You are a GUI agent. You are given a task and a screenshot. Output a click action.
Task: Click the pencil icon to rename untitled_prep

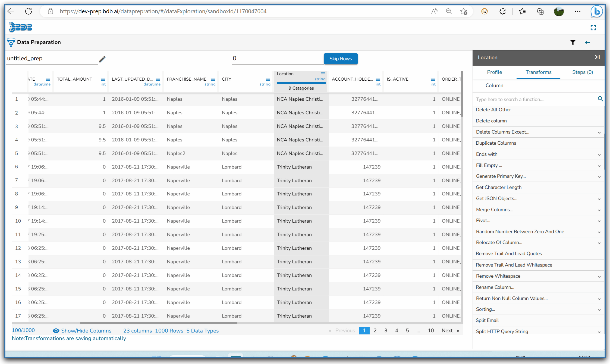click(102, 59)
